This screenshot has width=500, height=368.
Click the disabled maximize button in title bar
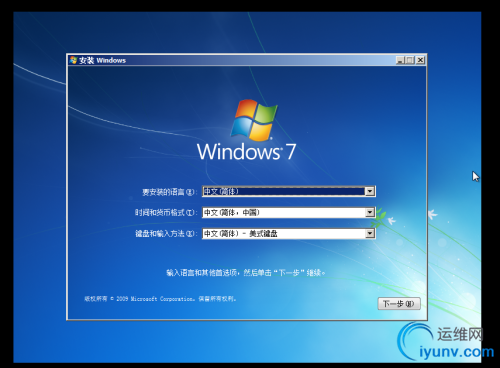click(x=410, y=60)
